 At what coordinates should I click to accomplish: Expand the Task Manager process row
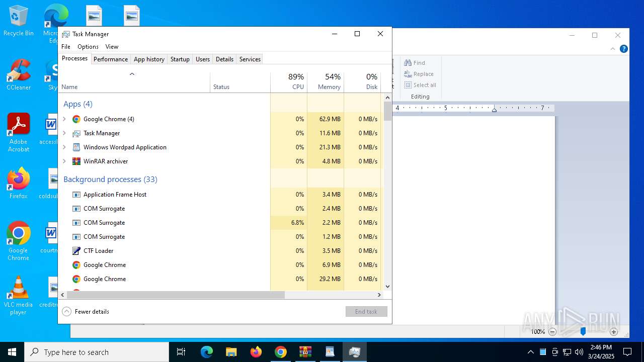[64, 133]
